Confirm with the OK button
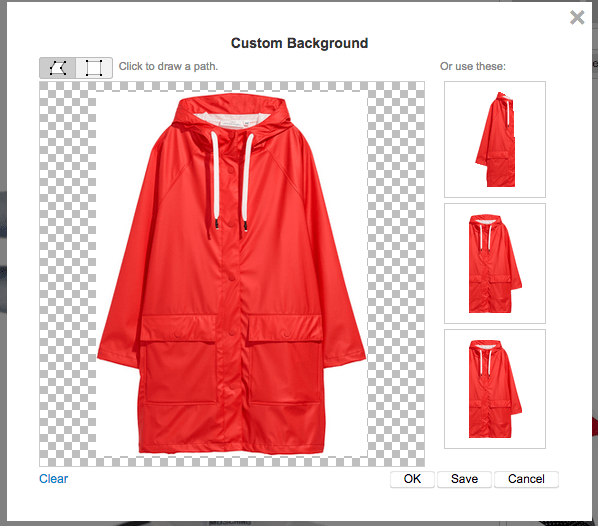 (x=412, y=479)
